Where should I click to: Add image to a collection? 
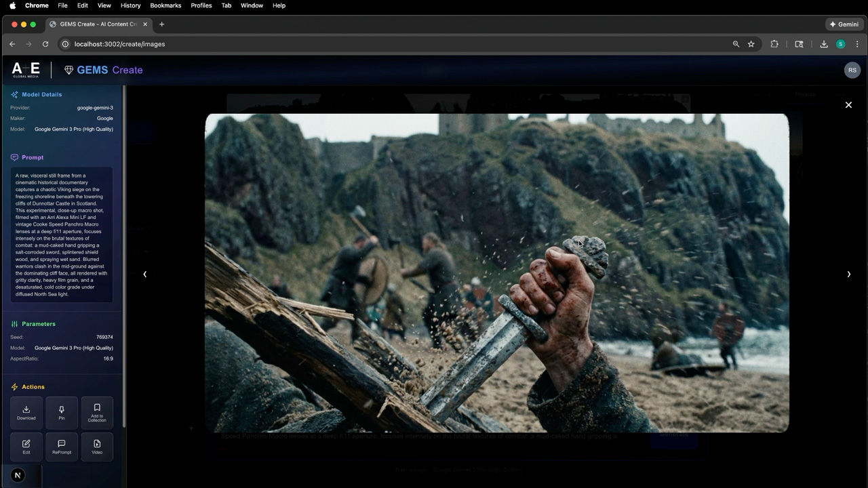97,413
